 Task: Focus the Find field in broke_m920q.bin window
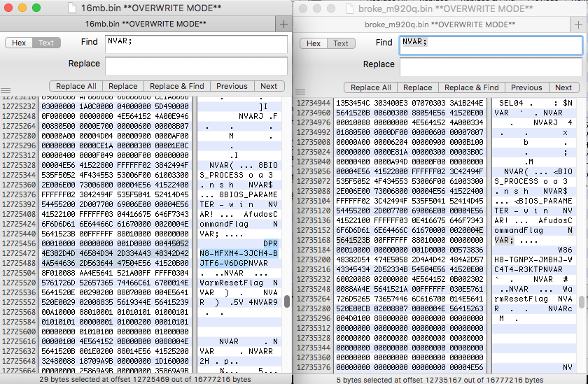(491, 45)
